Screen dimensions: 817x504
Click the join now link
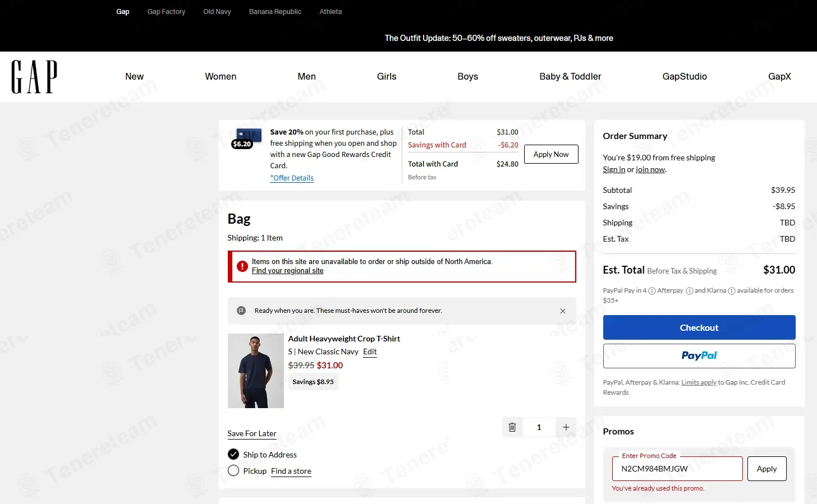pos(650,169)
